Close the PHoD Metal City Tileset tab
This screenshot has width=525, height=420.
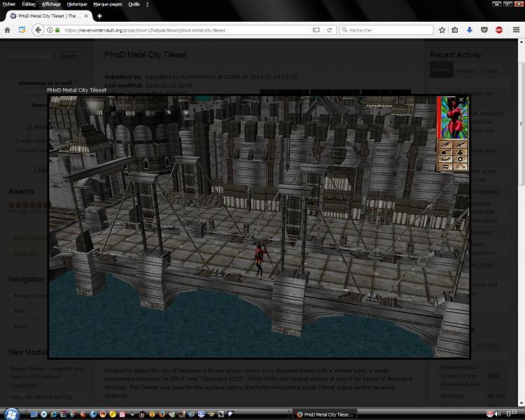pos(86,15)
